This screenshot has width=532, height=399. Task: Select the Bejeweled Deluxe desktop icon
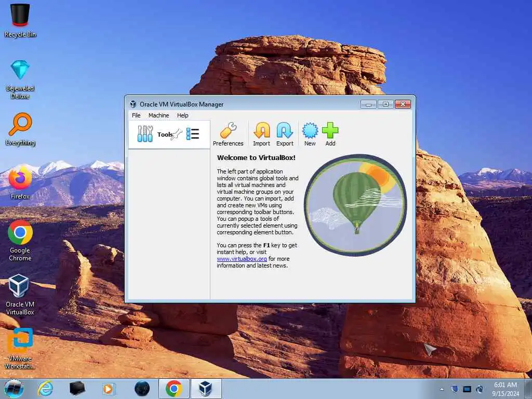pos(20,79)
